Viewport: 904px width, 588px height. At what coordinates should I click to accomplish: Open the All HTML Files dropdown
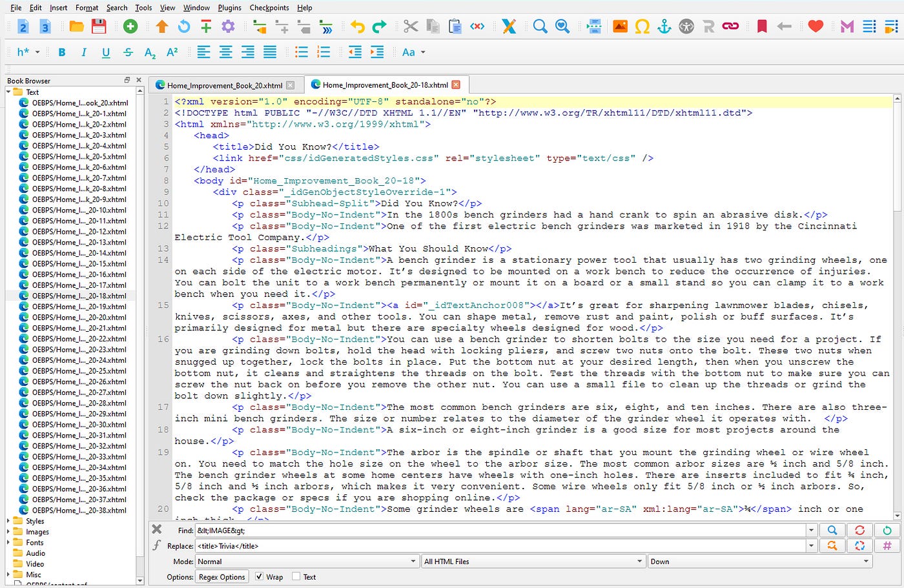coord(533,562)
